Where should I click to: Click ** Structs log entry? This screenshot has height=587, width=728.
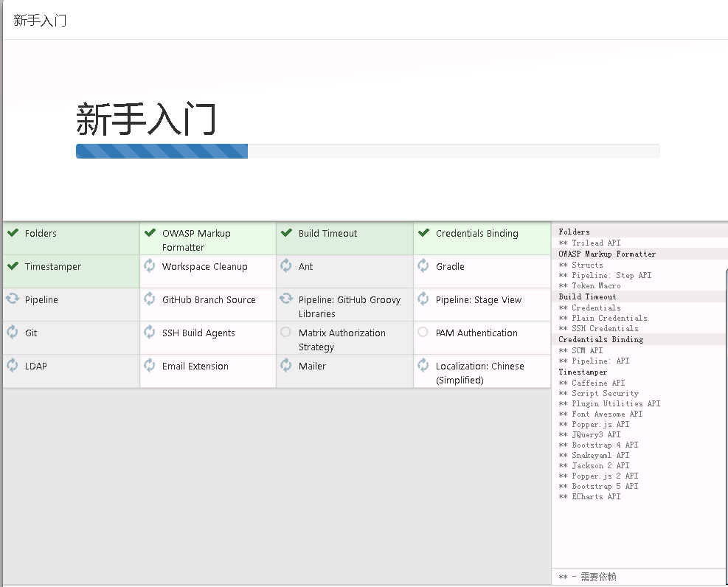pyautogui.click(x=580, y=265)
